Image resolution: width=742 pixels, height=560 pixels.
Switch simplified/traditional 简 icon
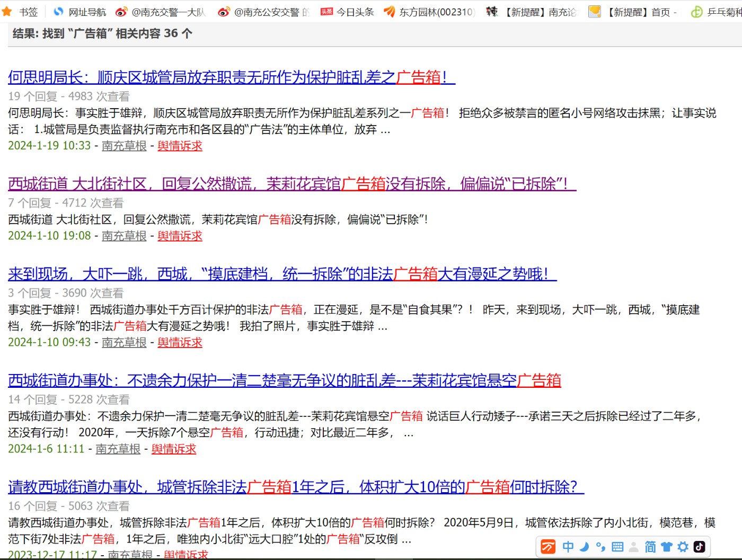(650, 547)
